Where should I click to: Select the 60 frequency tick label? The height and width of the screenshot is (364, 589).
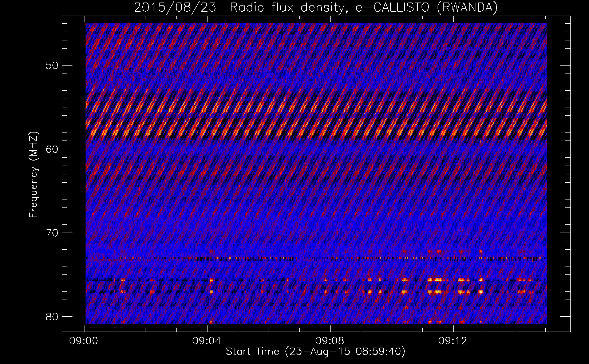click(x=52, y=149)
